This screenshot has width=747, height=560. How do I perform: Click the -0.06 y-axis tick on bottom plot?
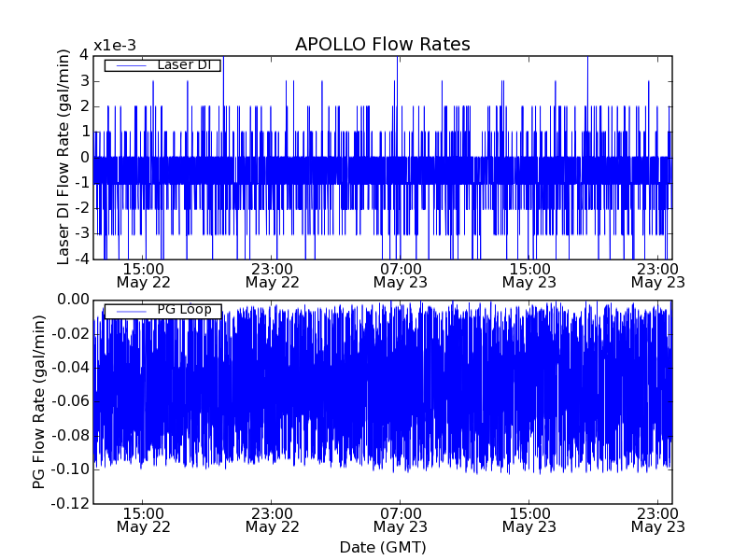click(70, 402)
